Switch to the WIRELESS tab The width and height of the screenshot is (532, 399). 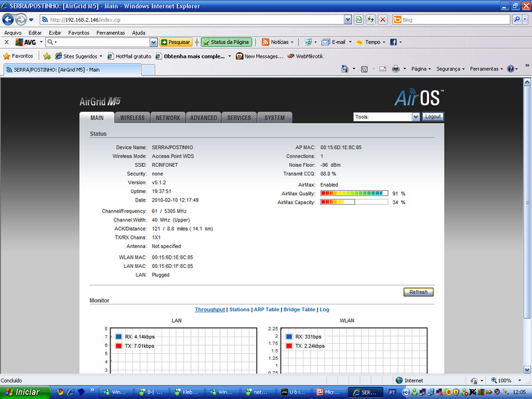[132, 118]
